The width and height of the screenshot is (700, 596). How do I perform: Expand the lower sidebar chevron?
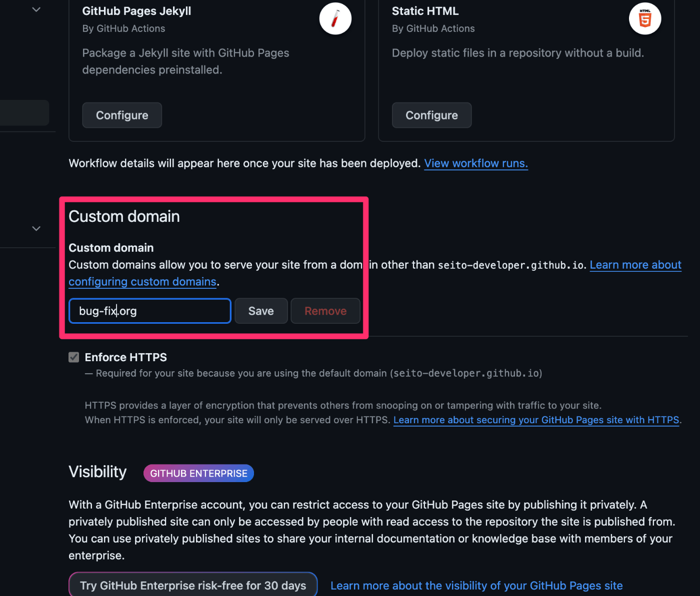(x=36, y=229)
